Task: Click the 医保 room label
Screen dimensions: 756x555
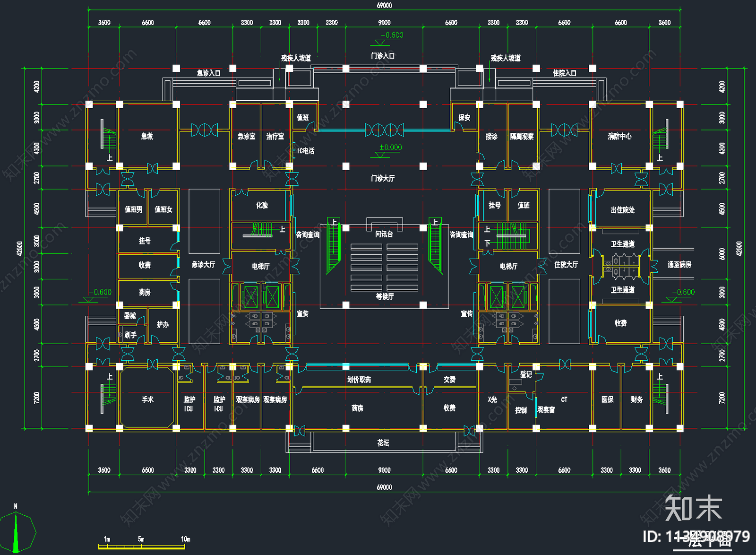Action: [x=608, y=399]
